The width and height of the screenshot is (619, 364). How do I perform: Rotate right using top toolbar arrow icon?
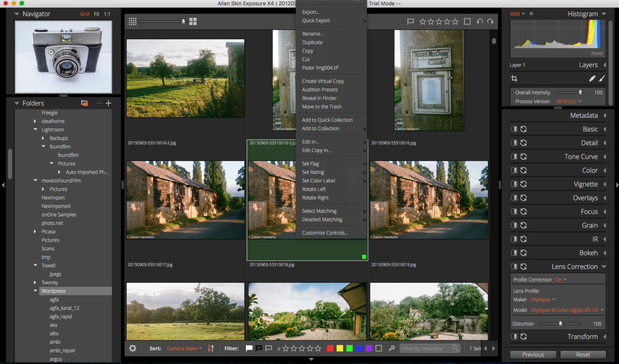click(x=490, y=22)
